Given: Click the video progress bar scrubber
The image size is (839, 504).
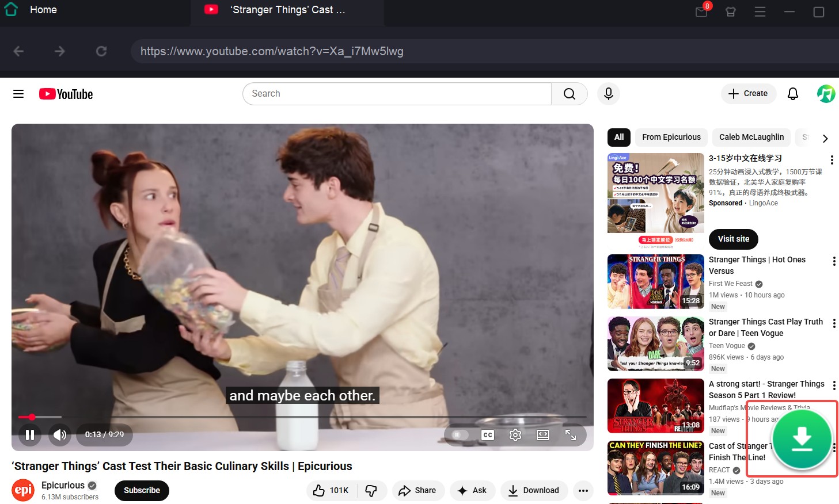Looking at the screenshot, I should click(x=32, y=417).
